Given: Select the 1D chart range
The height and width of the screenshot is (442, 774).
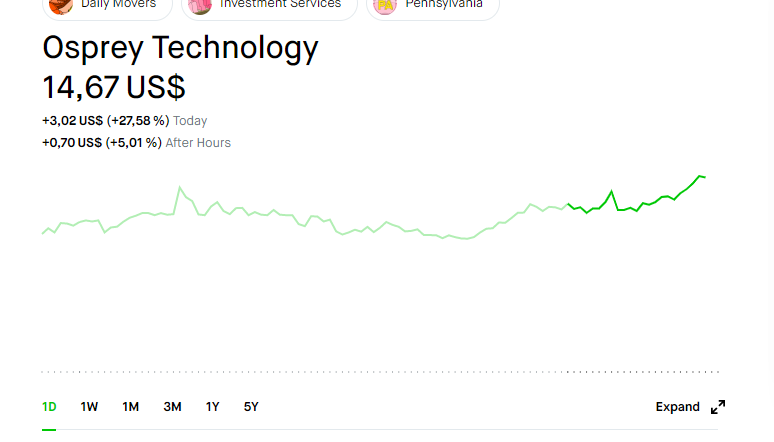Looking at the screenshot, I should [x=49, y=407].
